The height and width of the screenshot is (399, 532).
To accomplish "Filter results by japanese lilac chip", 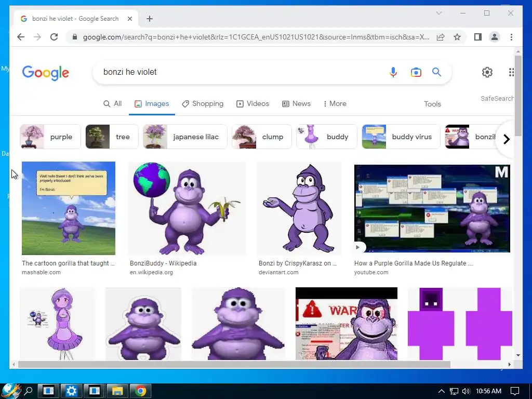I will coord(185,137).
